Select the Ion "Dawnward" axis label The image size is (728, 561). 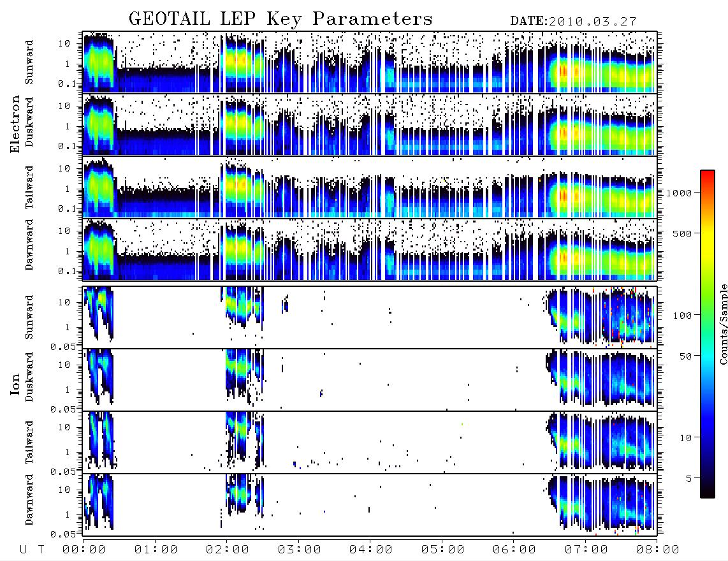29,500
